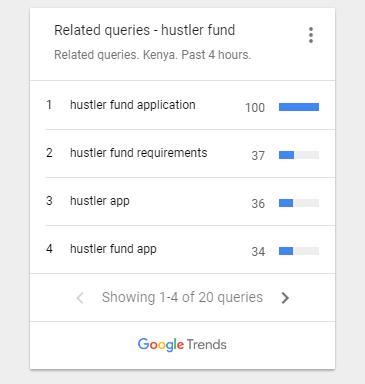Click the bar next to value 34

tap(299, 251)
